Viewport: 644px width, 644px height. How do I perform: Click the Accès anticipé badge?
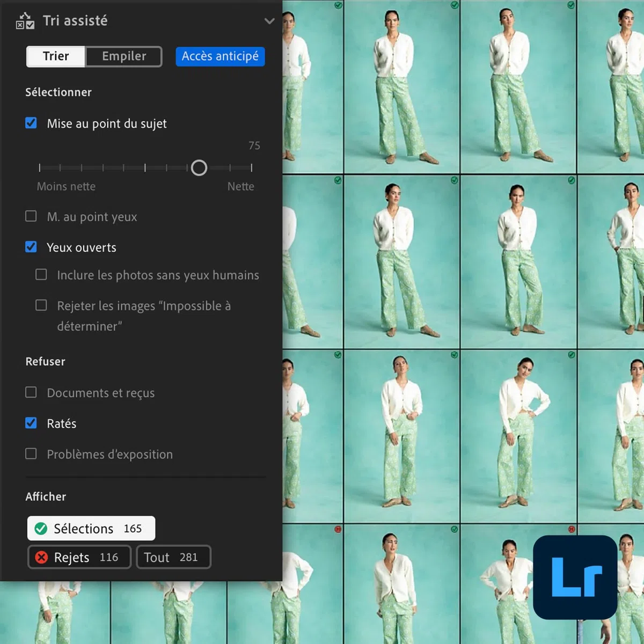coord(220,56)
